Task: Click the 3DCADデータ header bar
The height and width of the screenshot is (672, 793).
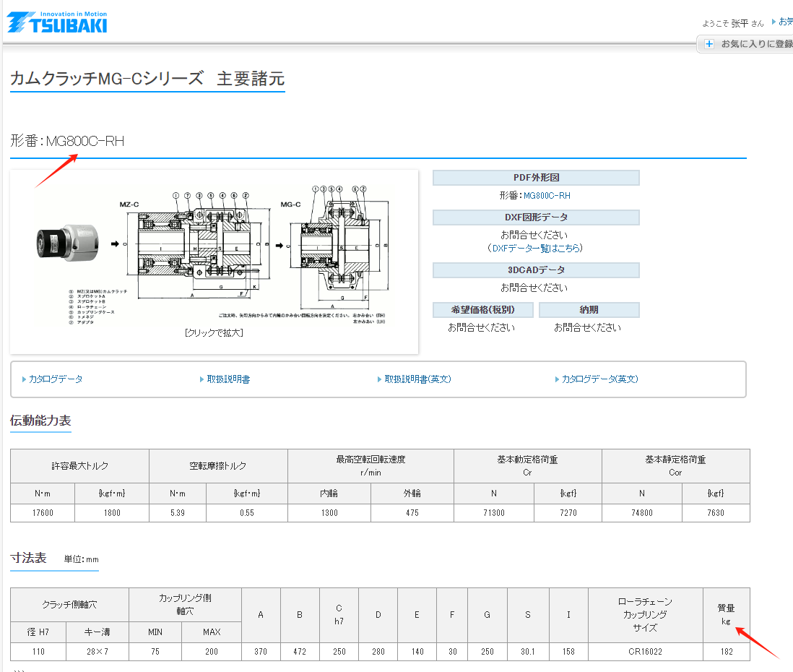Action: pyautogui.click(x=536, y=268)
